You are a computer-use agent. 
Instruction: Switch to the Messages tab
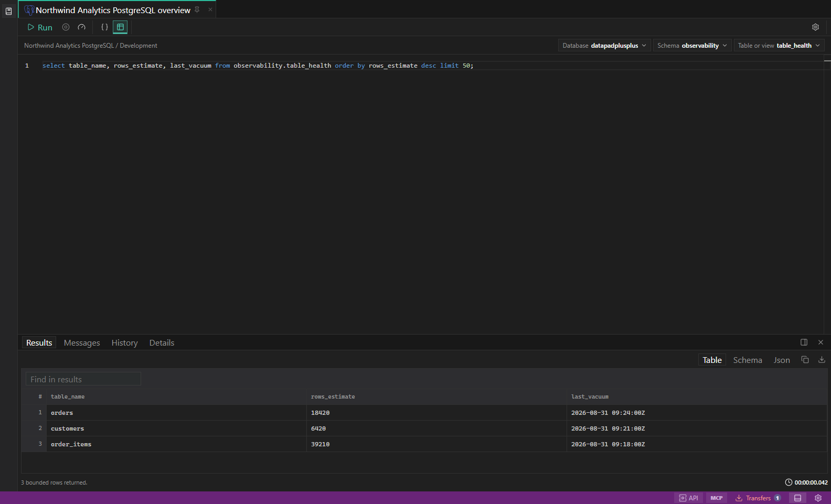[82, 342]
